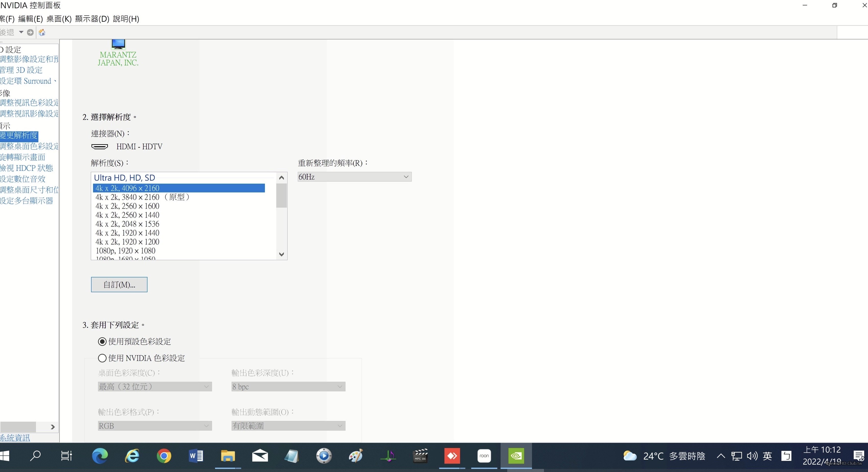Click the resolution list scrollbar thumb
868x472 pixels.
pyautogui.click(x=282, y=196)
